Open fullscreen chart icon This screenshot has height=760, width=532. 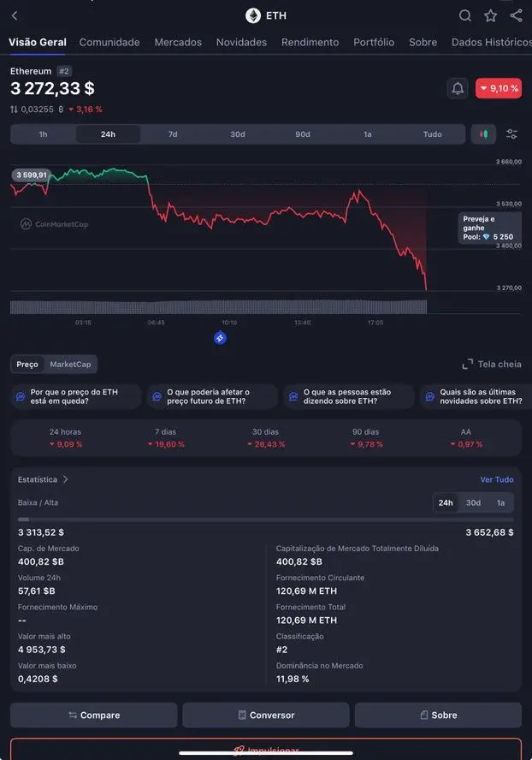tap(468, 364)
